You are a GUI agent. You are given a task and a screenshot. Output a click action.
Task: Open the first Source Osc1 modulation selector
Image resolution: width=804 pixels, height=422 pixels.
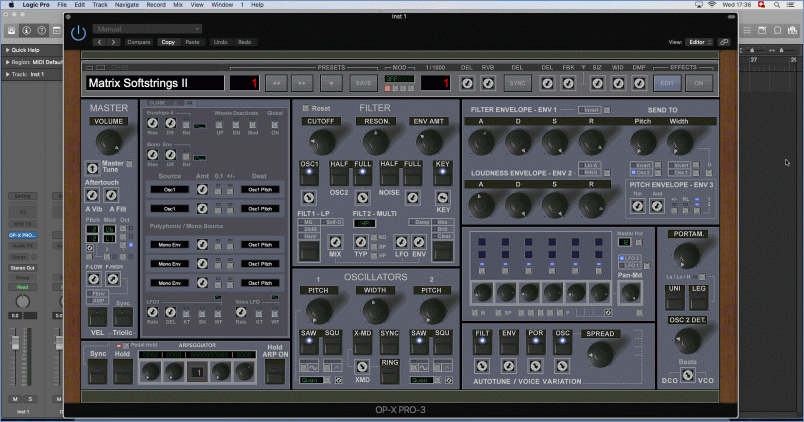[170, 190]
